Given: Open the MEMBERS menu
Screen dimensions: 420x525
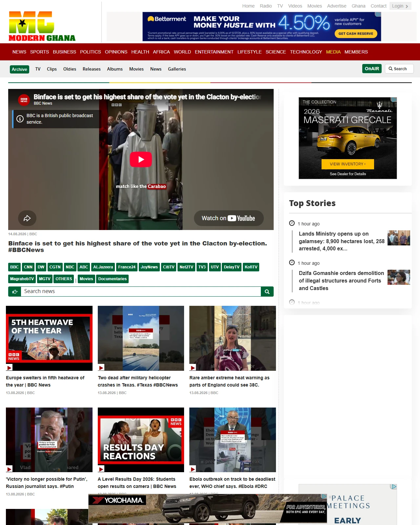Looking at the screenshot, I should click(356, 52).
